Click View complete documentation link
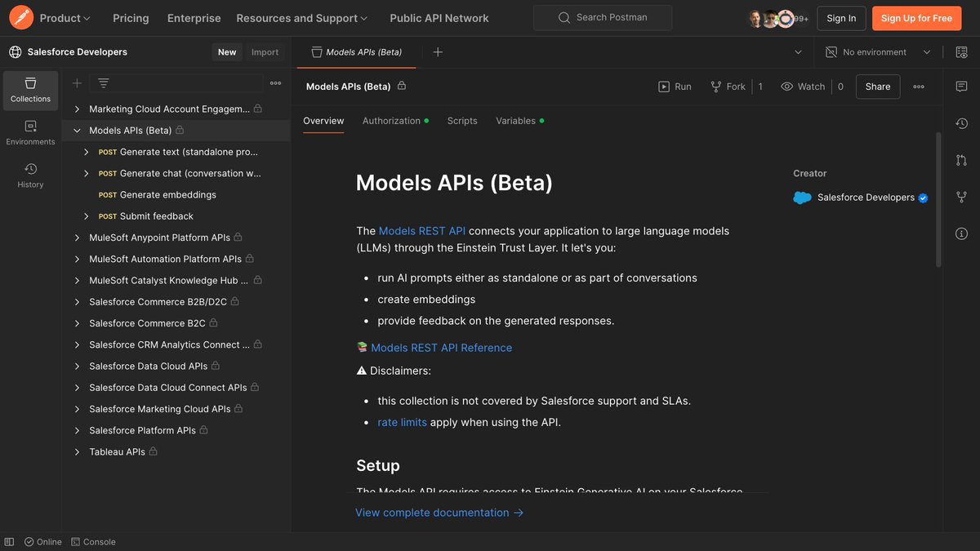This screenshot has width=980, height=551. [x=439, y=513]
